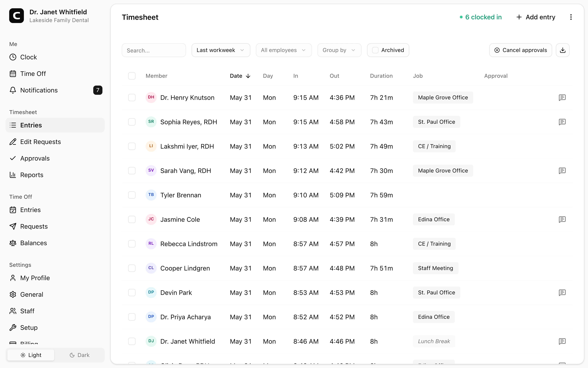Open the Group by dropdown
The width and height of the screenshot is (588, 368).
(339, 50)
